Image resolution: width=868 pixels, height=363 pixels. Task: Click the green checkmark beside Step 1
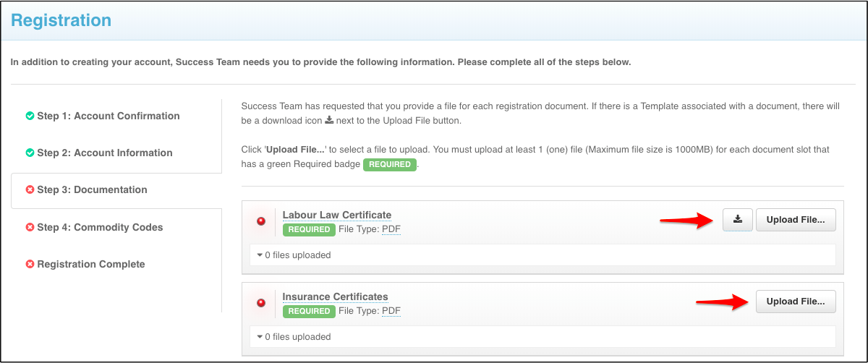(30, 116)
